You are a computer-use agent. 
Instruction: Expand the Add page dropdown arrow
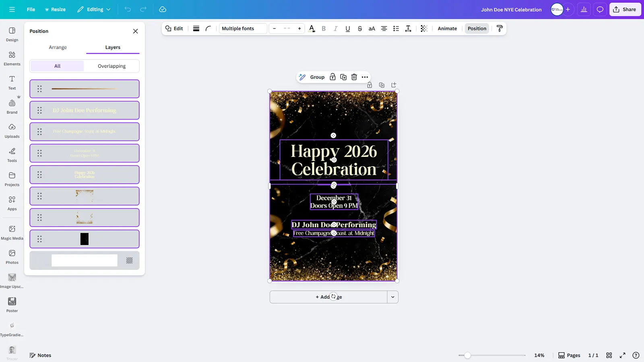[392, 297]
